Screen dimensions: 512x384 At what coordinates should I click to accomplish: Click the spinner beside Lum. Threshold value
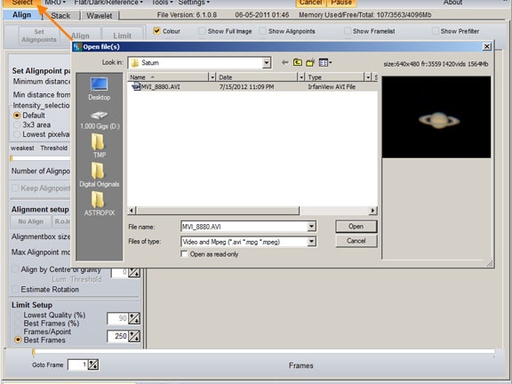(x=134, y=273)
